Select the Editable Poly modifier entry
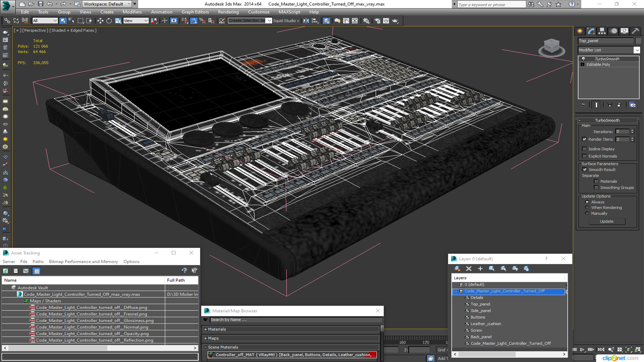 tap(598, 64)
